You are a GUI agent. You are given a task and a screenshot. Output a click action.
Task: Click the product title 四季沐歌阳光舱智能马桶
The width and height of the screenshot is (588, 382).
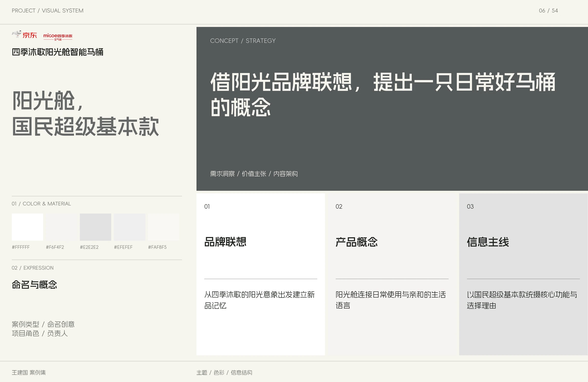pyautogui.click(x=58, y=52)
